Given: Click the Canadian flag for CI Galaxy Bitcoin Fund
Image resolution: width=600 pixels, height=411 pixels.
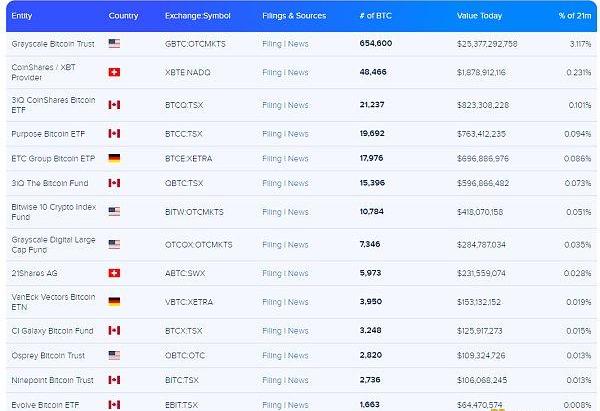Looking at the screenshot, I should [114, 331].
